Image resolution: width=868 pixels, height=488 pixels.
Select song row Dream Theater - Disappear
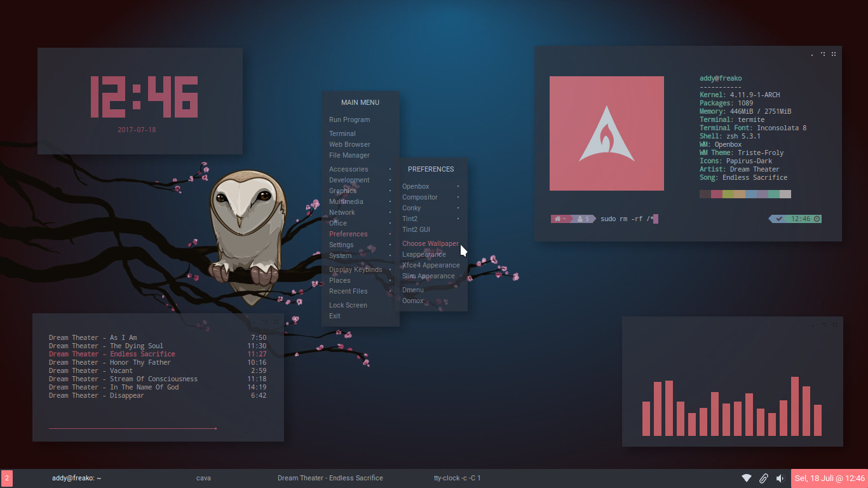158,395
